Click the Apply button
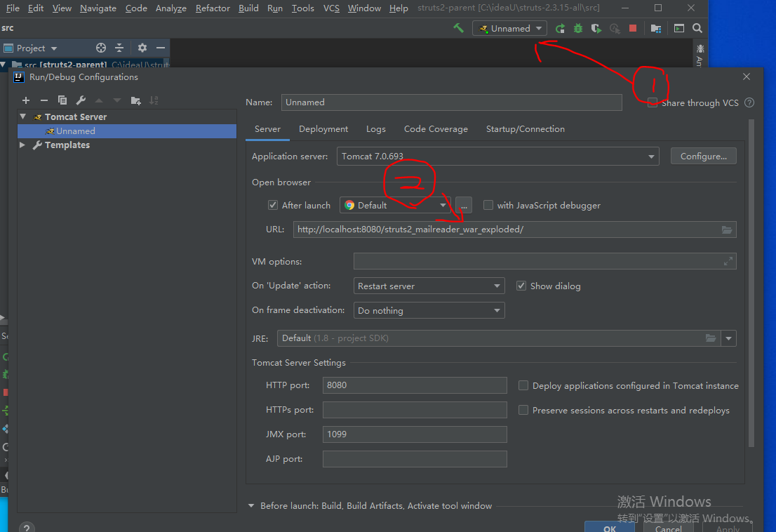The height and width of the screenshot is (532, 776). point(728,528)
